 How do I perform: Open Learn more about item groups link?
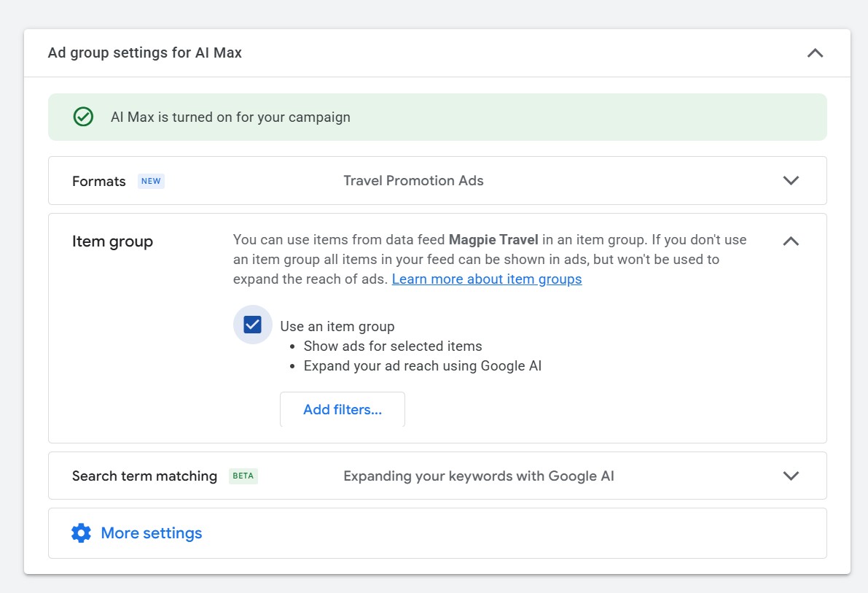(x=487, y=279)
